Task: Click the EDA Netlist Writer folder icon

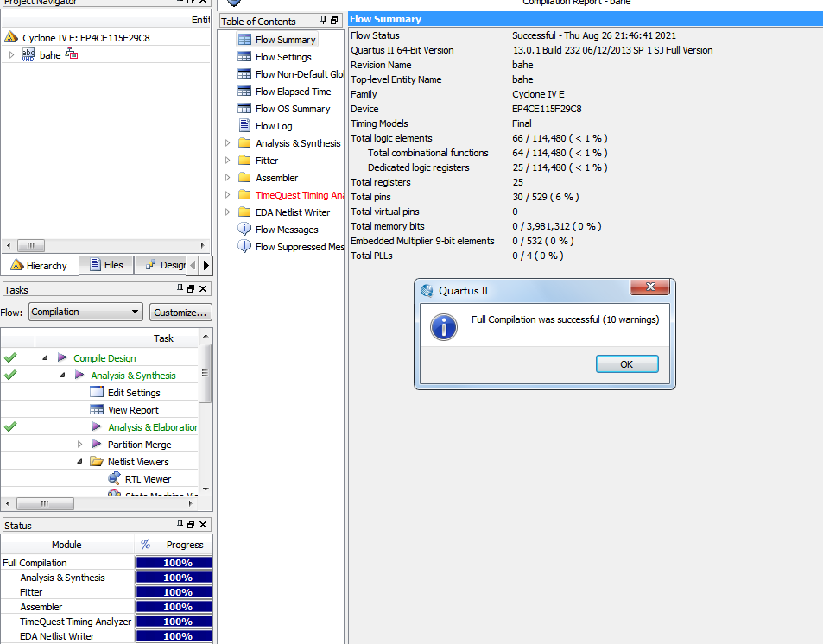Action: pyautogui.click(x=244, y=212)
